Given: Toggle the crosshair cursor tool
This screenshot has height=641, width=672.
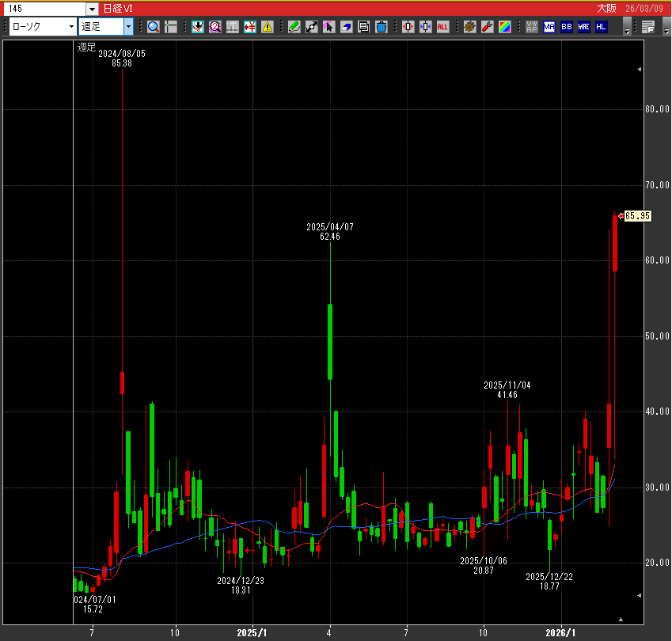Looking at the screenshot, I should pos(170,27).
